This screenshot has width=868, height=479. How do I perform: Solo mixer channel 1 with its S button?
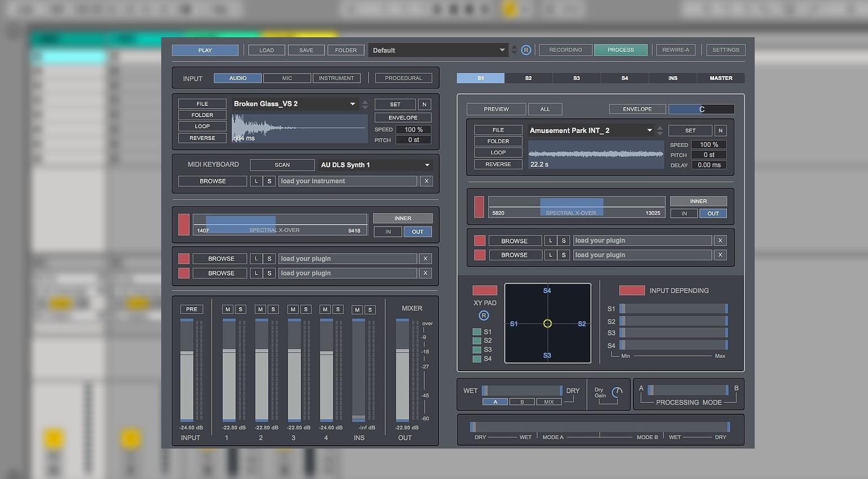point(241,309)
